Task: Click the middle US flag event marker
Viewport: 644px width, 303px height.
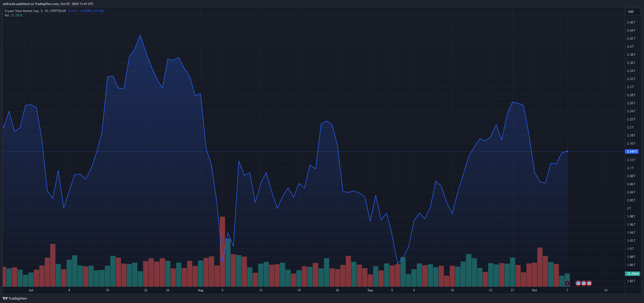Action: [584, 283]
